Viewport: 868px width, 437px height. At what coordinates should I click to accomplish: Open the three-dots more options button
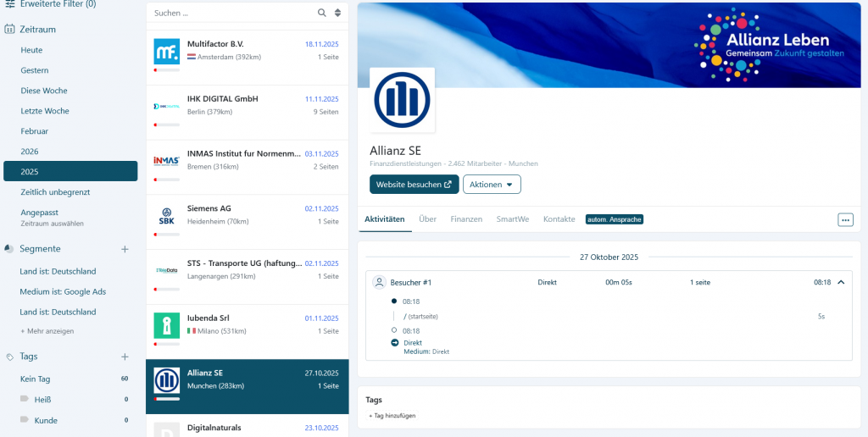(845, 219)
